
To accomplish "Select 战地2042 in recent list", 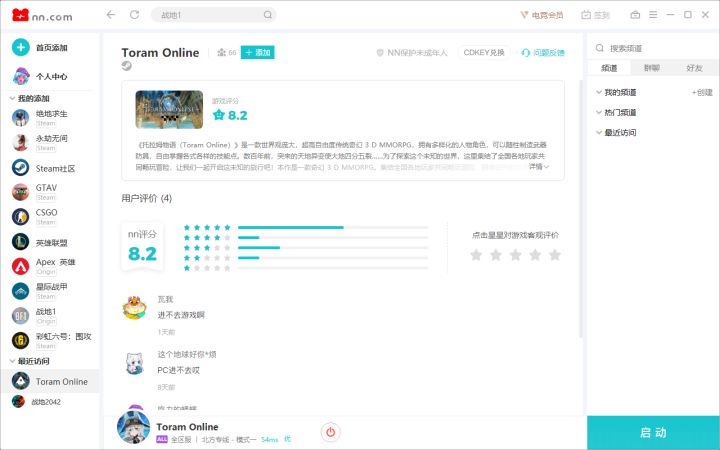I will point(50,402).
